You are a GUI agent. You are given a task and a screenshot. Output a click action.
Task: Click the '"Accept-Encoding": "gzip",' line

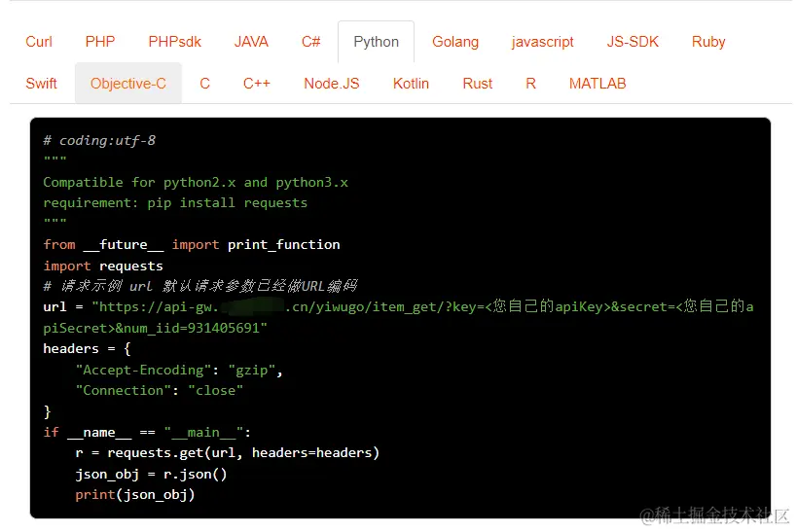click(179, 371)
